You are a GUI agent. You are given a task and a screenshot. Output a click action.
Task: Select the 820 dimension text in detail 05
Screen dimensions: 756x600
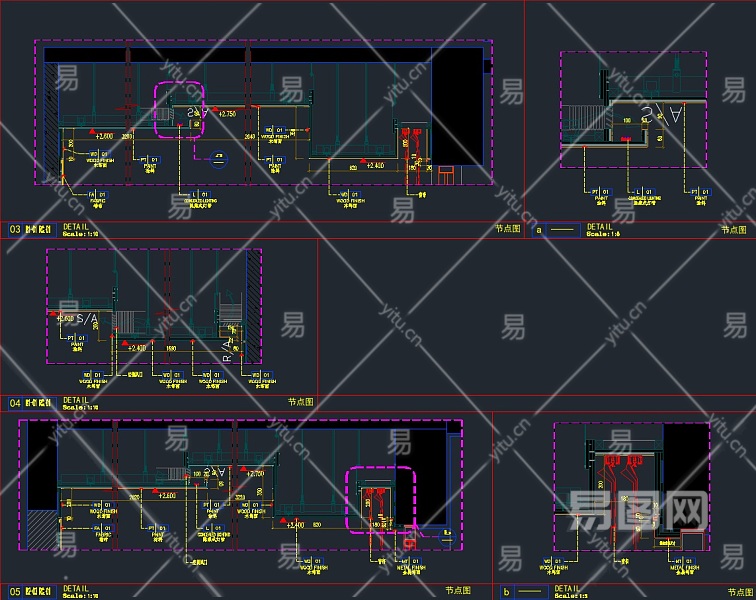click(317, 524)
